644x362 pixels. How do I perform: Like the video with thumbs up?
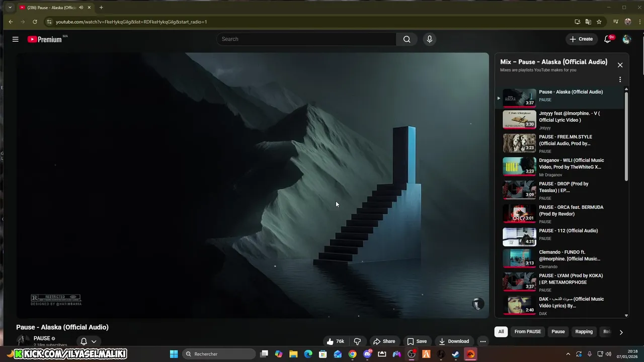pyautogui.click(x=335, y=341)
